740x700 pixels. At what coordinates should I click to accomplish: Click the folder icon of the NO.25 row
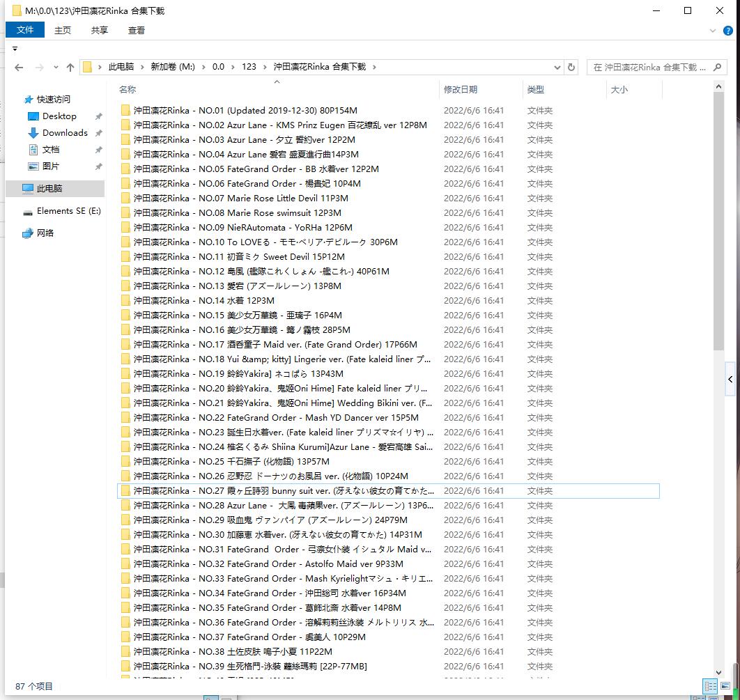pyautogui.click(x=125, y=461)
